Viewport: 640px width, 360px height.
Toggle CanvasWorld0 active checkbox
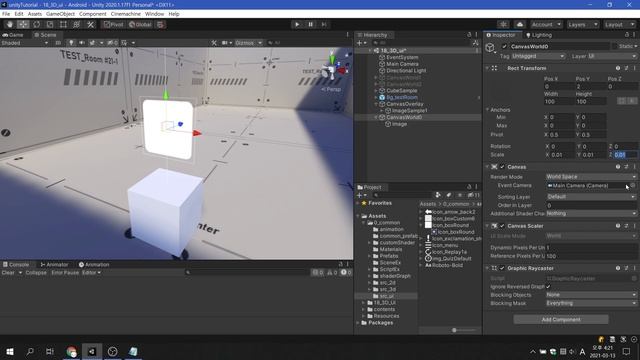pyautogui.click(x=504, y=46)
